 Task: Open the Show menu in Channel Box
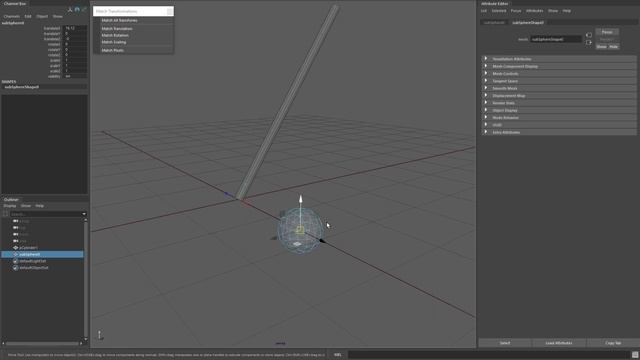tap(58, 17)
